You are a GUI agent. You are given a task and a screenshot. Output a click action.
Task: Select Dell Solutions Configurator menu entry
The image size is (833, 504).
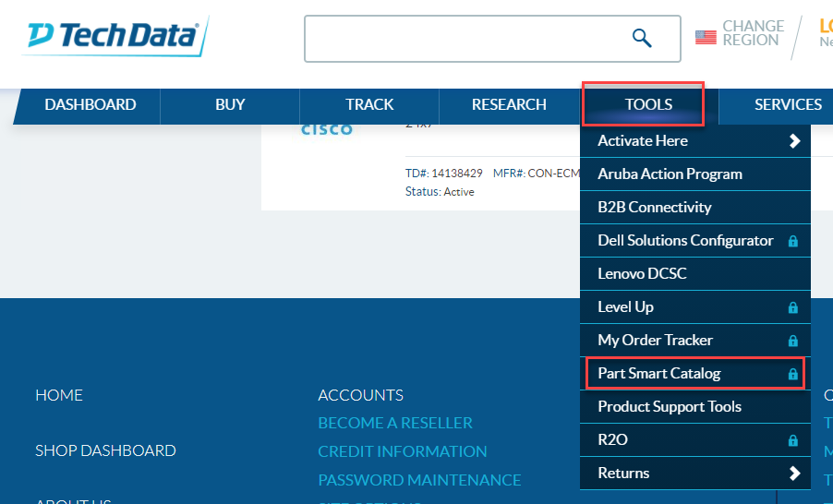pyautogui.click(x=694, y=241)
